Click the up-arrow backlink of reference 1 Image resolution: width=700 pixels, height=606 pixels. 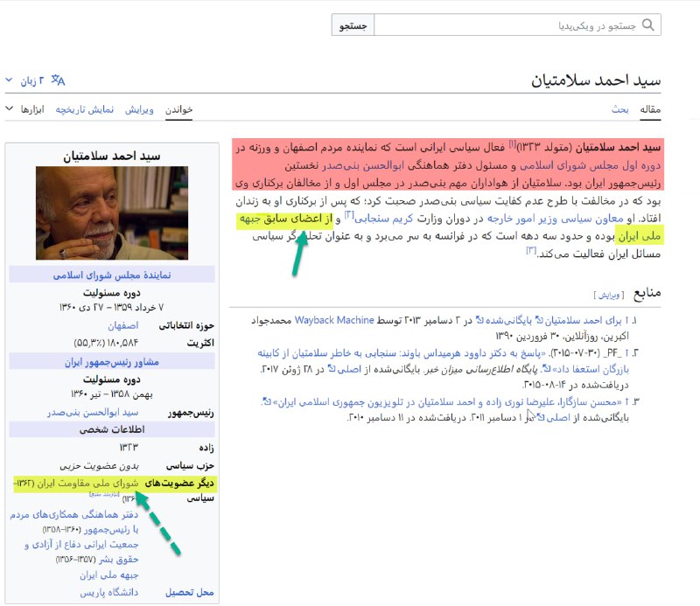pyautogui.click(x=626, y=320)
